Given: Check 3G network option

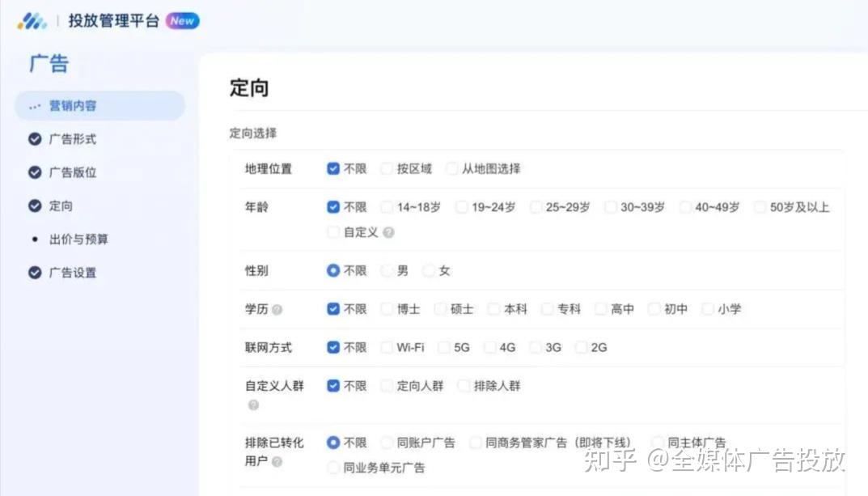Looking at the screenshot, I should pos(535,347).
